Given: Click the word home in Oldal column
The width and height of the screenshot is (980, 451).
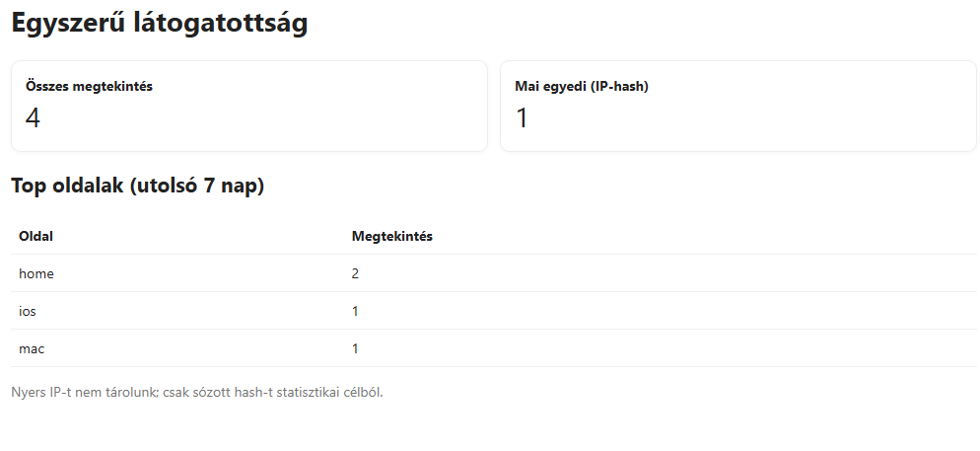Looking at the screenshot, I should [x=36, y=273].
